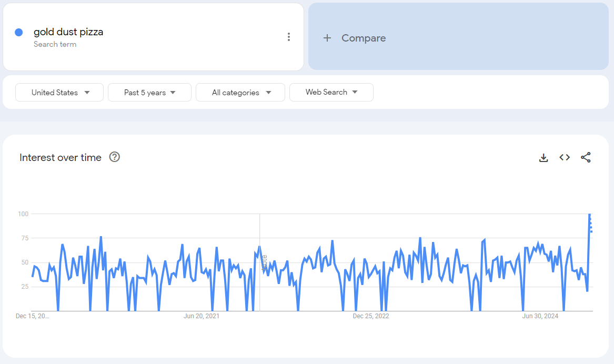
Task: Open All categories dropdown
Action: click(240, 93)
